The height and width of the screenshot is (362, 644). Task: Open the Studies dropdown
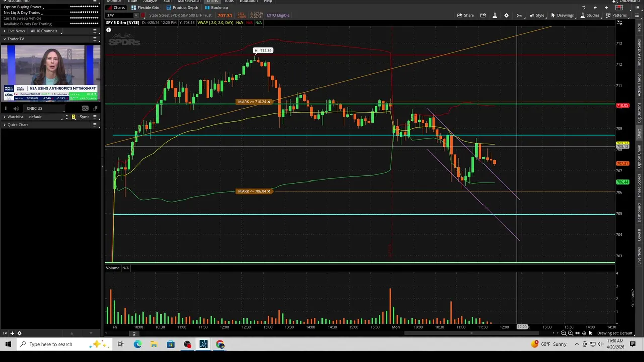point(590,15)
